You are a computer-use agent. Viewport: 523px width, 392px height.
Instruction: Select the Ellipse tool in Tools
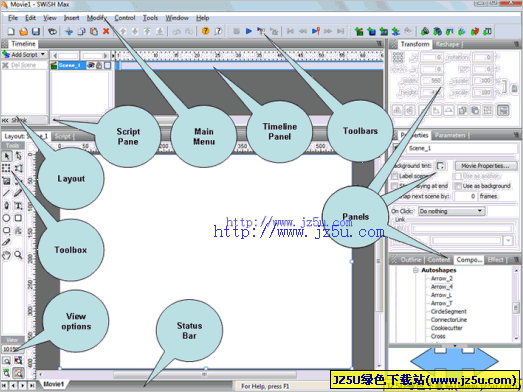point(6,218)
